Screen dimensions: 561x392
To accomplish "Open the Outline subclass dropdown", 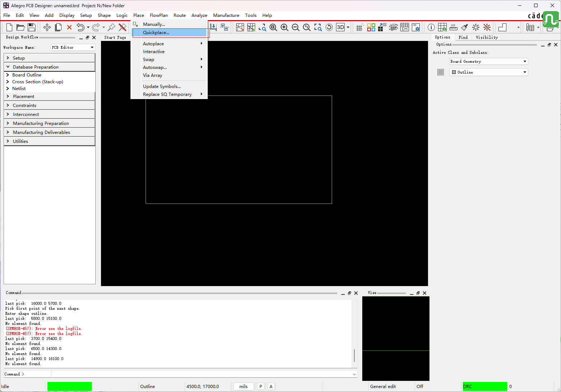I will click(x=488, y=72).
